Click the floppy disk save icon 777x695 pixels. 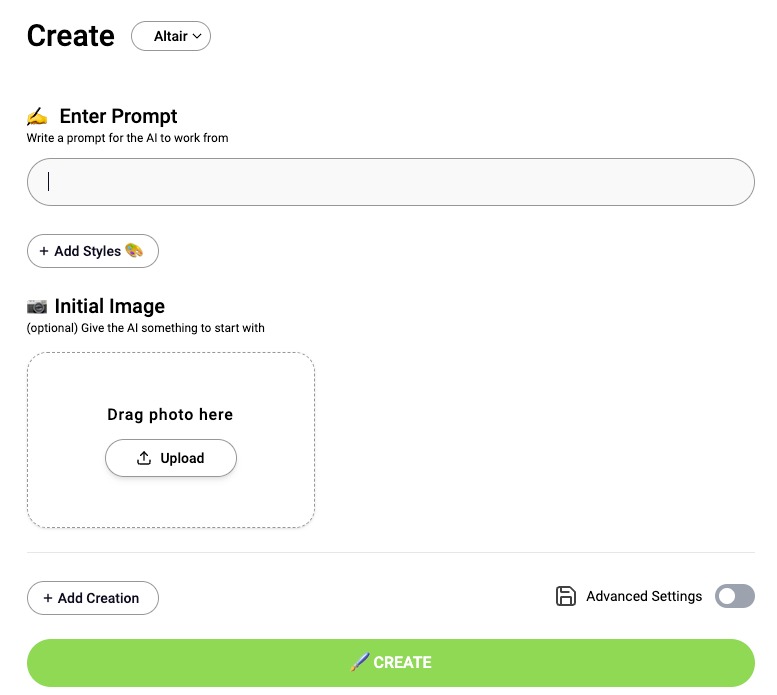point(565,596)
